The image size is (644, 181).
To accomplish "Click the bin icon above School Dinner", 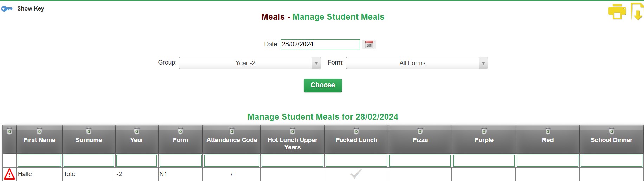I will click(x=612, y=132).
